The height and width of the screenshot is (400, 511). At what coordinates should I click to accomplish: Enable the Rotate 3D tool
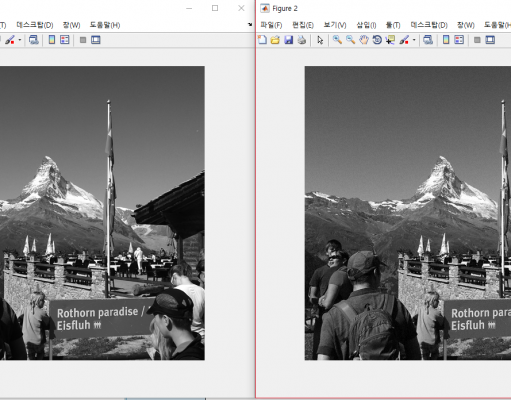tap(377, 40)
